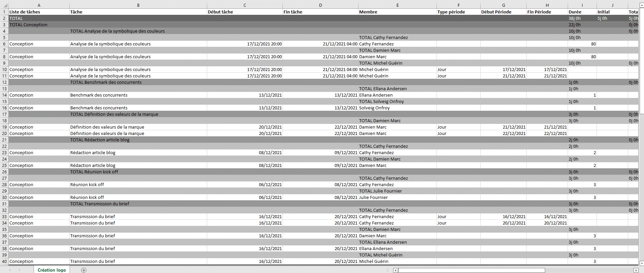Click the vertical scrollbar down arrow

pyautogui.click(x=641, y=263)
